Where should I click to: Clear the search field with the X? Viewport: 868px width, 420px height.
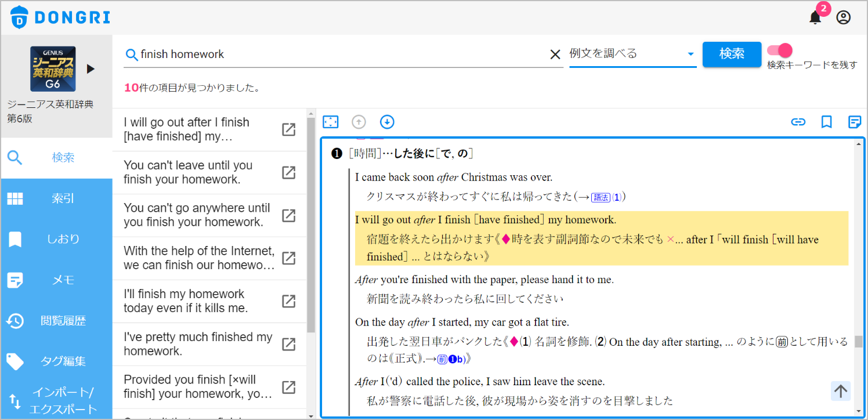coord(555,54)
